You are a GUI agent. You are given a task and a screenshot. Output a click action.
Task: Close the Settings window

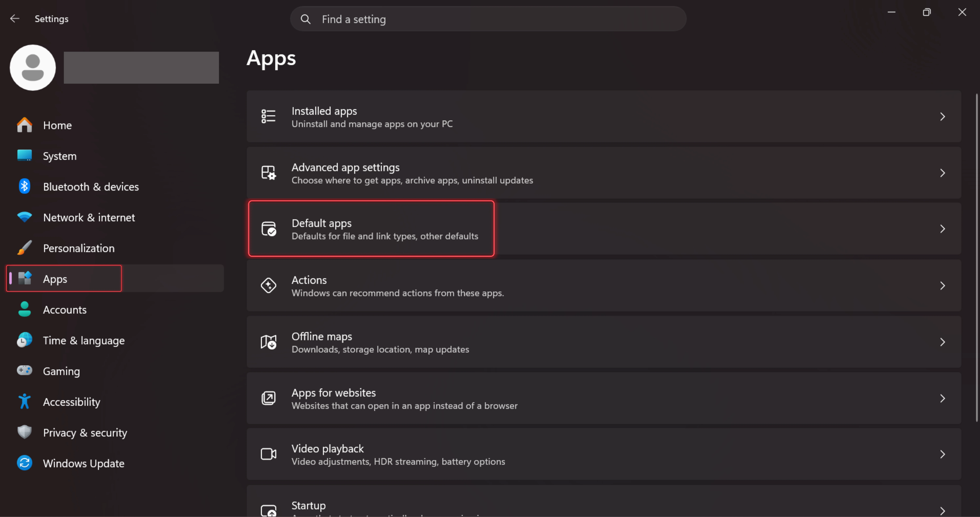click(x=962, y=12)
